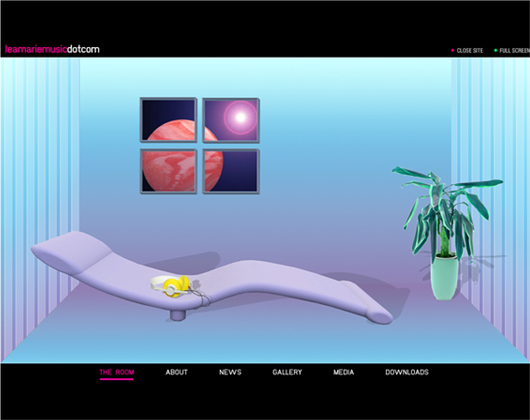The image size is (530, 420).
Task: Click the bottom-right window pane
Action: click(231, 171)
